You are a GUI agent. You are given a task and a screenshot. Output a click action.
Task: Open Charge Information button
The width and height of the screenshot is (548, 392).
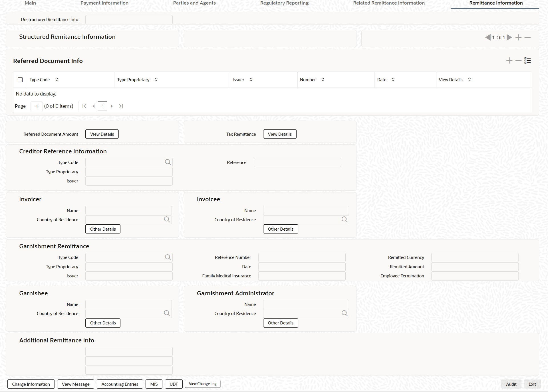[x=31, y=384]
